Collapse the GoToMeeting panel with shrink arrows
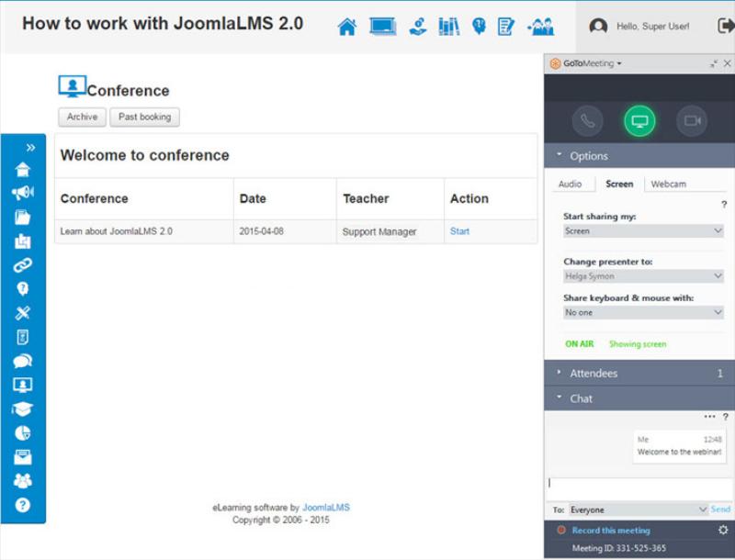 pyautogui.click(x=714, y=63)
